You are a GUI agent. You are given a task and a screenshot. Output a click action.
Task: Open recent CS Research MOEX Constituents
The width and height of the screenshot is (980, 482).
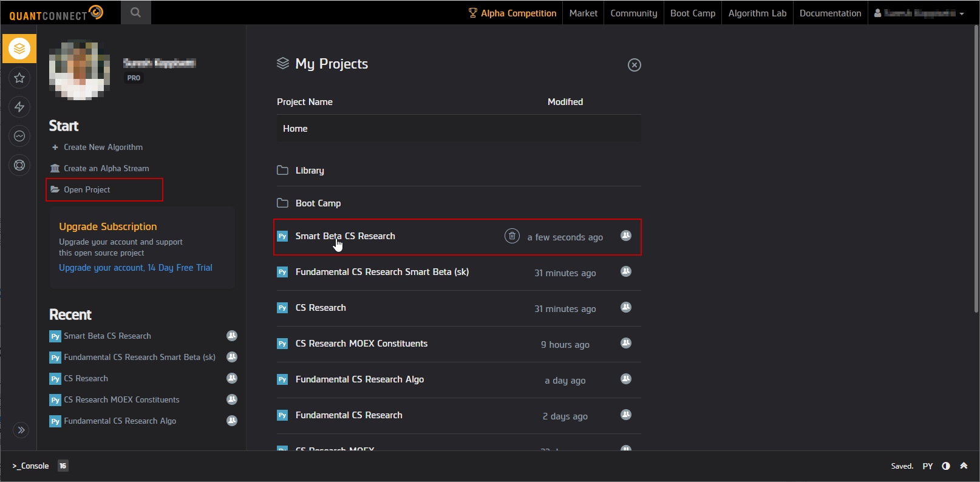click(x=121, y=399)
